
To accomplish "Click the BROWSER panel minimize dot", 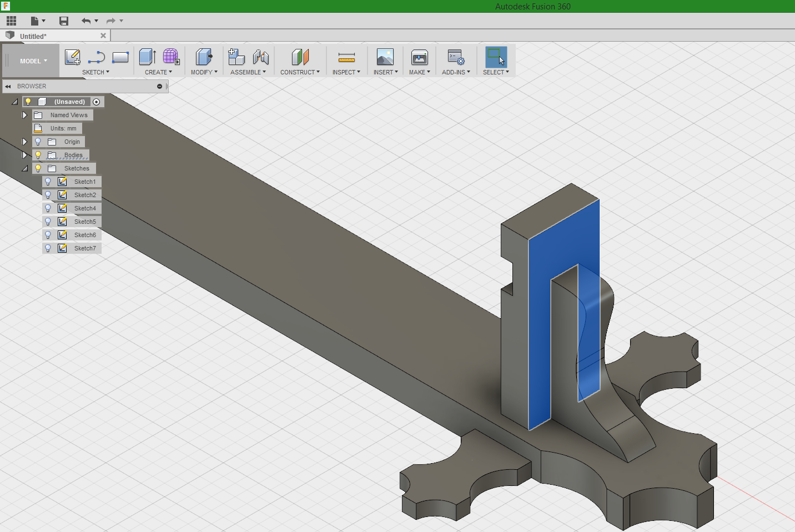I will pyautogui.click(x=160, y=86).
